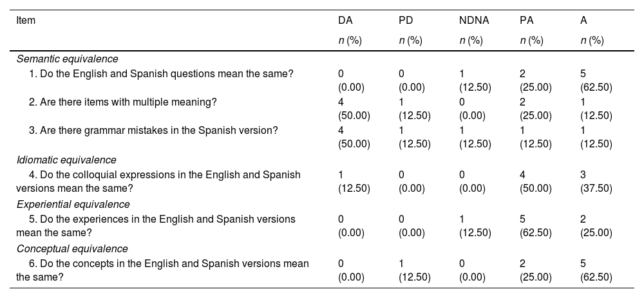Click the PA value for colloquial expressions row
The height and width of the screenshot is (298, 644).
(x=535, y=180)
